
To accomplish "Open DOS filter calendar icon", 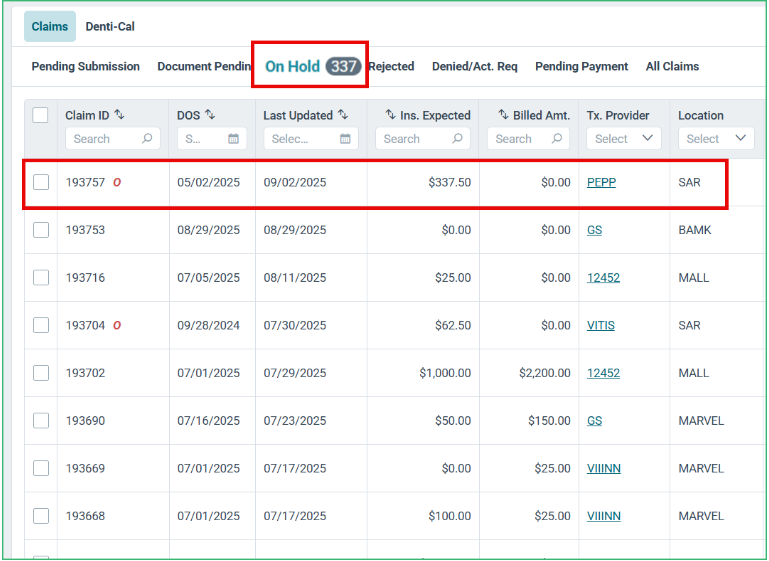I will (x=233, y=139).
